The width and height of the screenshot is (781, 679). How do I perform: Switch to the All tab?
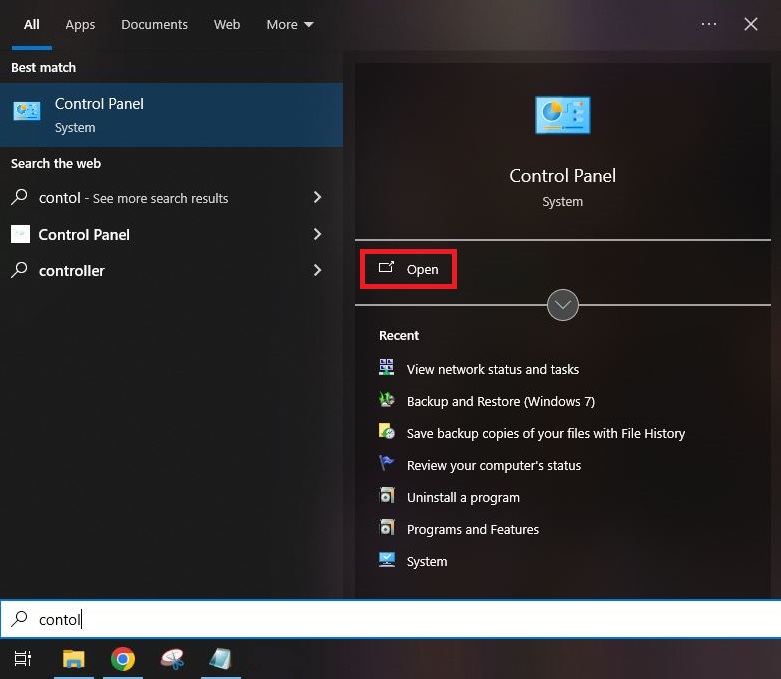[31, 24]
